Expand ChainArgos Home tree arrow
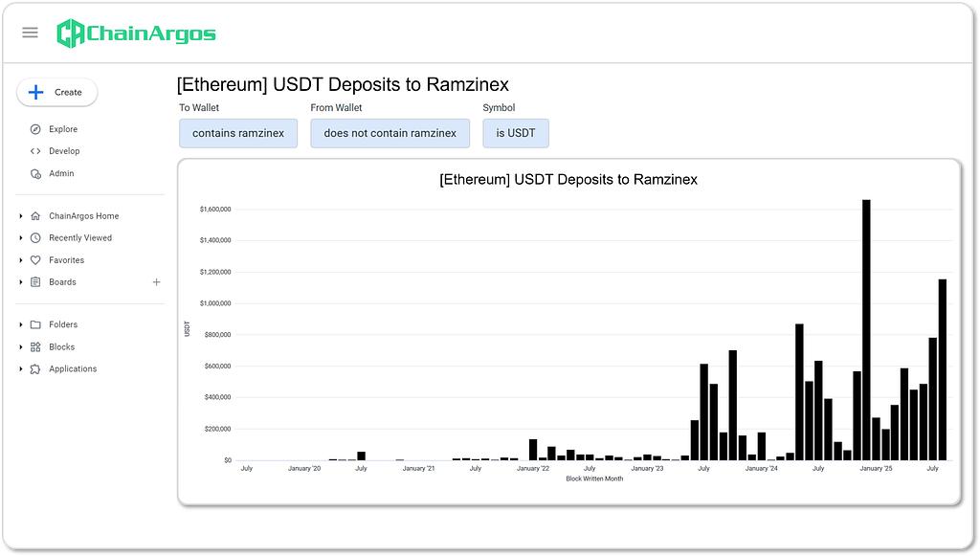This screenshot has height=556, width=980. click(x=21, y=216)
